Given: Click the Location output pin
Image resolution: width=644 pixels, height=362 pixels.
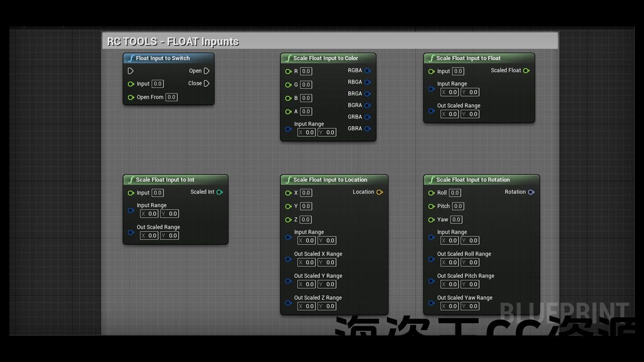Looking at the screenshot, I should coord(379,192).
